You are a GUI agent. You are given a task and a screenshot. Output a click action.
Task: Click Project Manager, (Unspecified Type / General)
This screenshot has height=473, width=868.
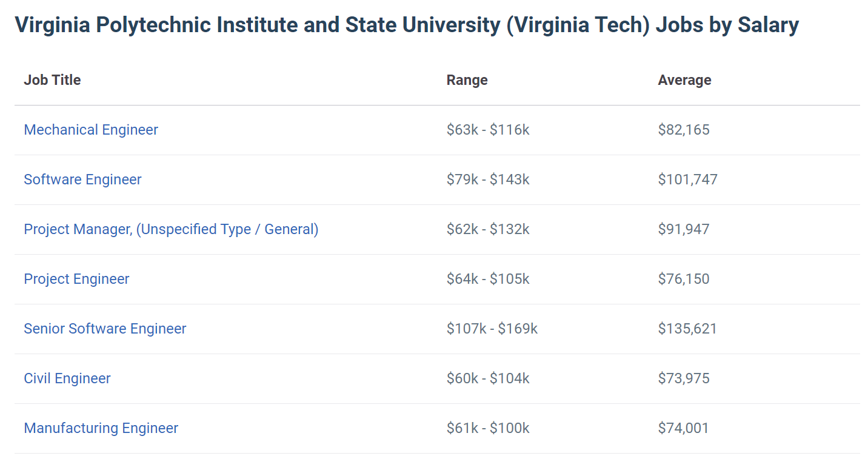(x=171, y=229)
